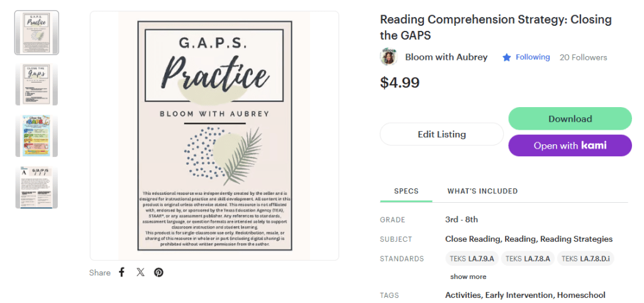Toggle the Following status for the seller
Screen dimensions: 644x303
point(532,57)
